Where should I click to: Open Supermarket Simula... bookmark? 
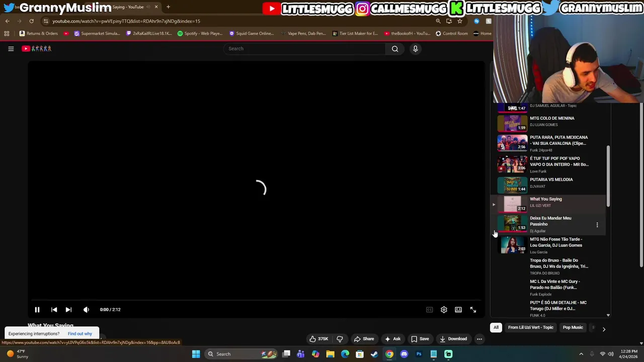pyautogui.click(x=97, y=34)
